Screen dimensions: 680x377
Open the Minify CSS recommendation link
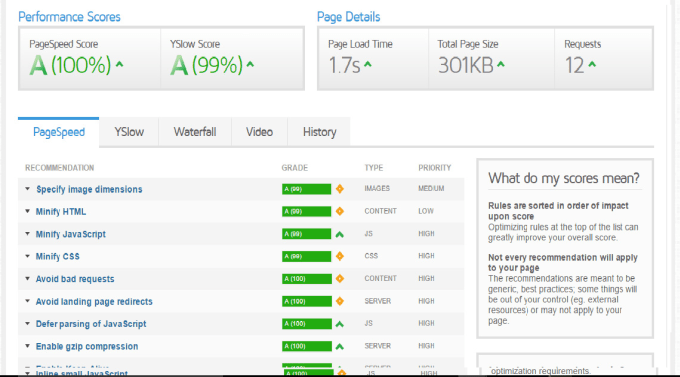[x=58, y=256]
